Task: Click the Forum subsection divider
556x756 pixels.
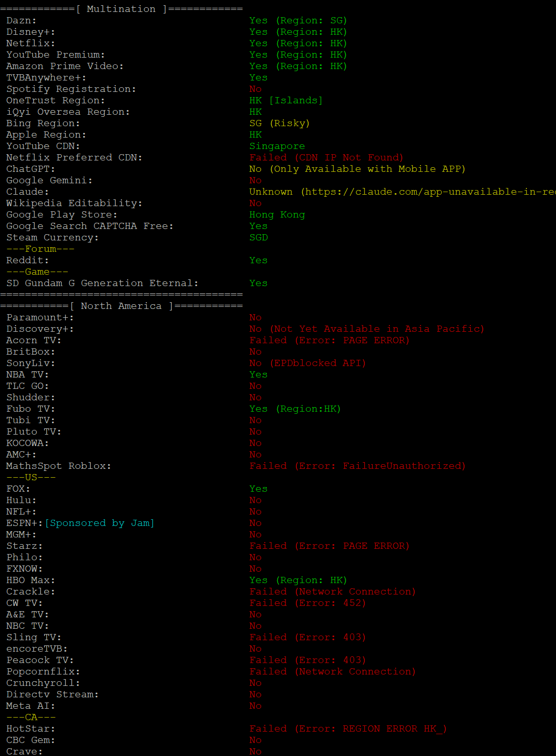Action: click(x=40, y=249)
